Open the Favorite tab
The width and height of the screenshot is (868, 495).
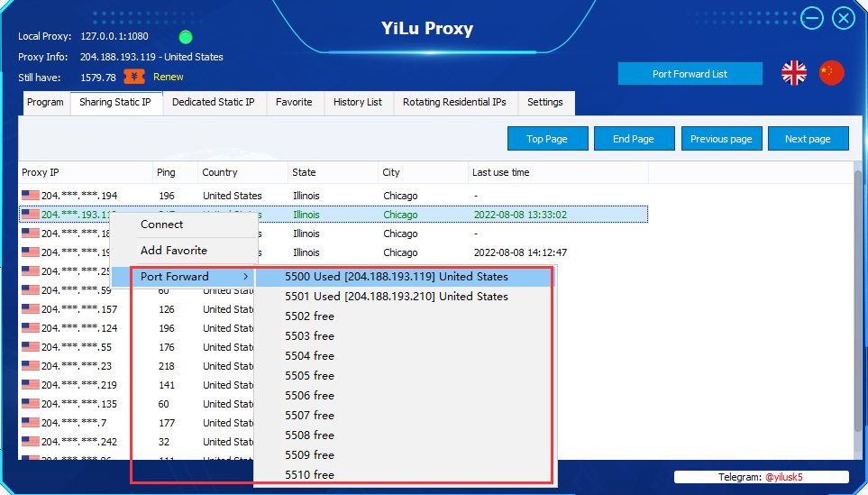(294, 103)
